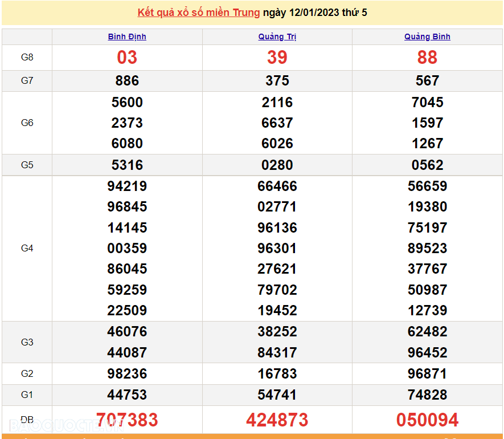Viewport: 504px width, 439px height.
Task: Select the G8 row label
Action: click(x=27, y=58)
